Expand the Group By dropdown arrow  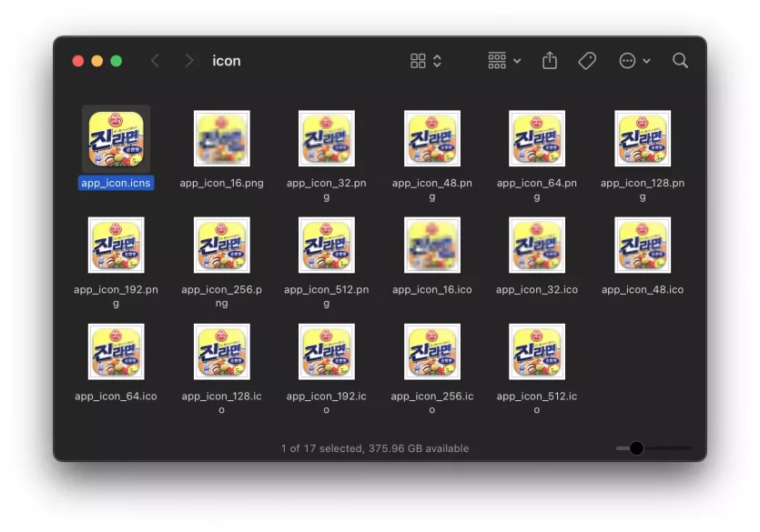517,61
